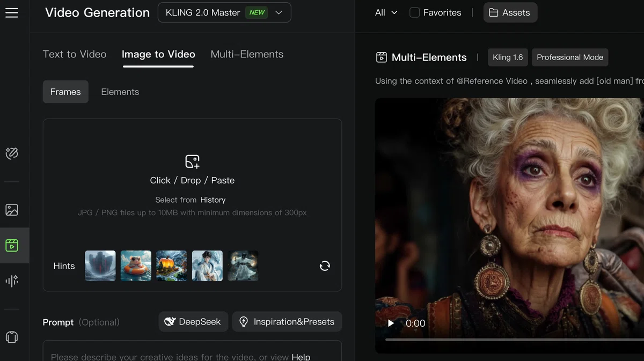644x361 pixels.
Task: Open the sound generation sidebar icon
Action: click(12, 281)
